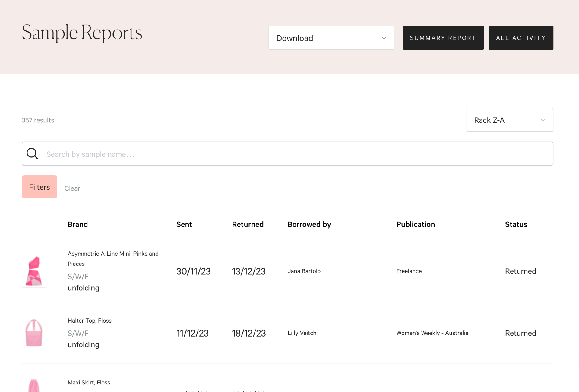579x392 pixels.
Task: Click the Sample Reports page title
Action: (x=82, y=33)
